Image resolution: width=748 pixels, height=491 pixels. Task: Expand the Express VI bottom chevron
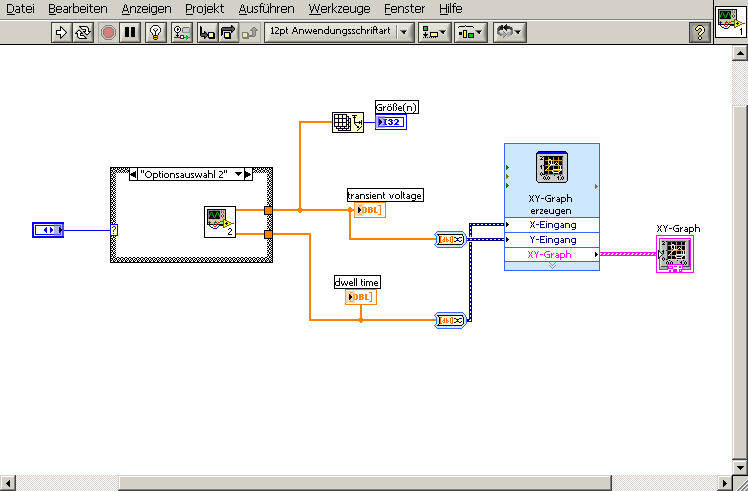pyautogui.click(x=552, y=266)
